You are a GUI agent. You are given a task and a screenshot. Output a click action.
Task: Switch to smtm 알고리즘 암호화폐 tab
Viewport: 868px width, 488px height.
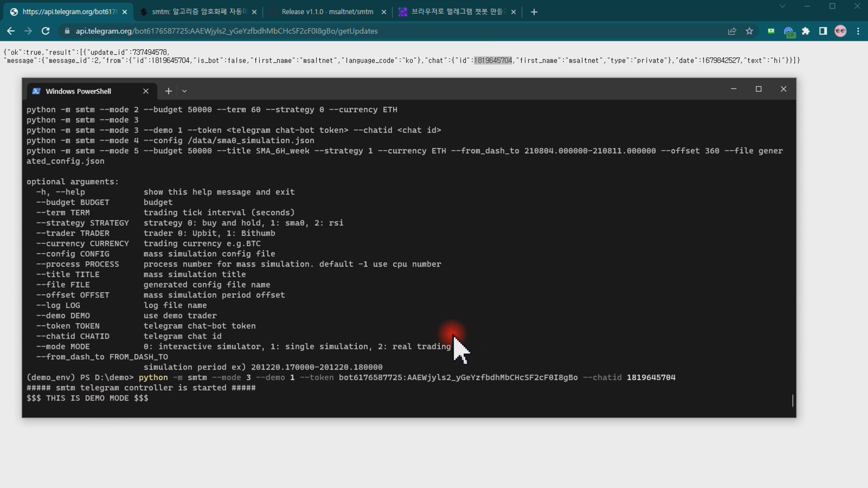tap(198, 12)
